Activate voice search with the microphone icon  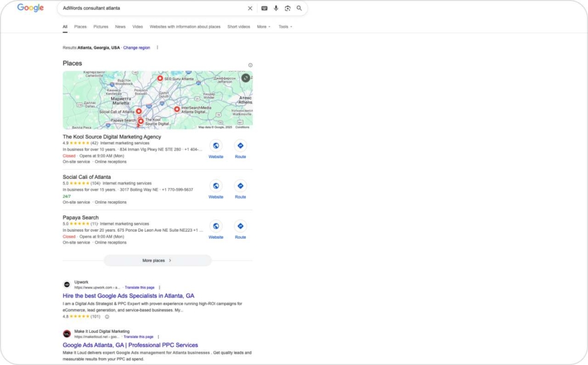(276, 8)
